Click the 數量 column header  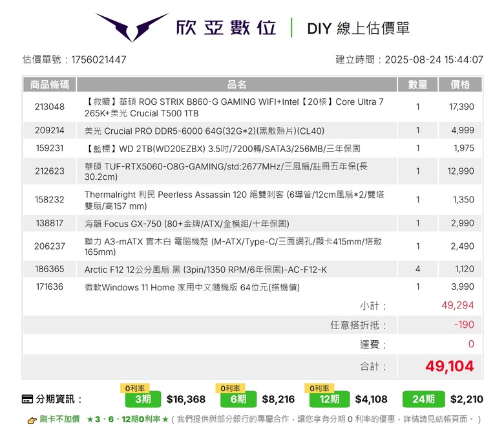click(417, 85)
